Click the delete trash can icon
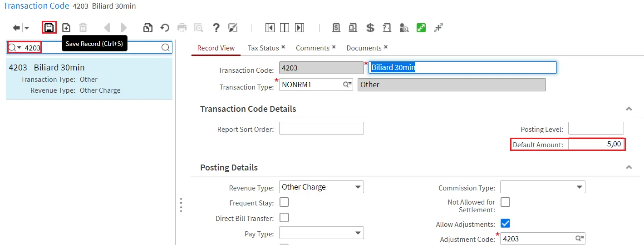644x245 pixels. [x=83, y=28]
